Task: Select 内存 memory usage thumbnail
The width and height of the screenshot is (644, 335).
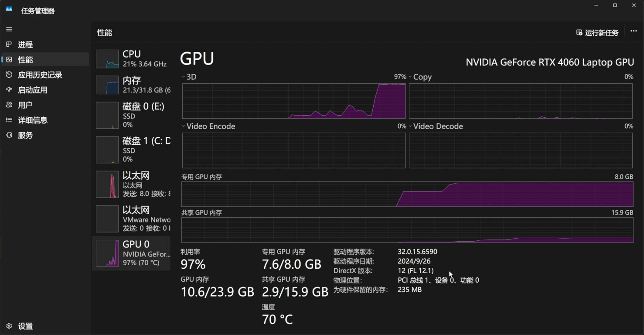Action: (107, 85)
